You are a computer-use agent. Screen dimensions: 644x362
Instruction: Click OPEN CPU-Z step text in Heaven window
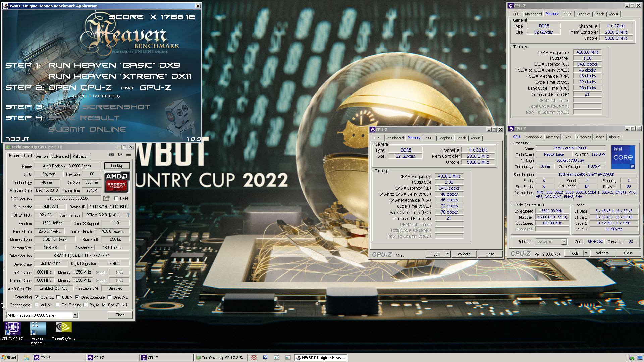click(80, 88)
